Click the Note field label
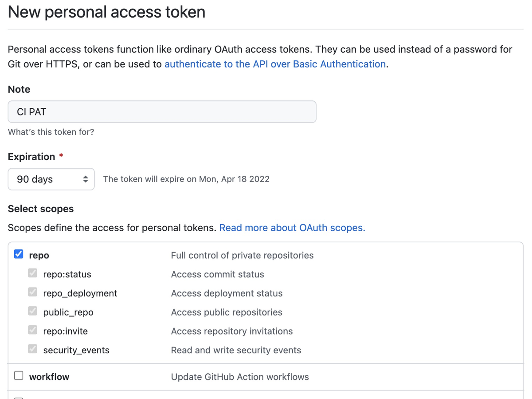 click(x=19, y=89)
